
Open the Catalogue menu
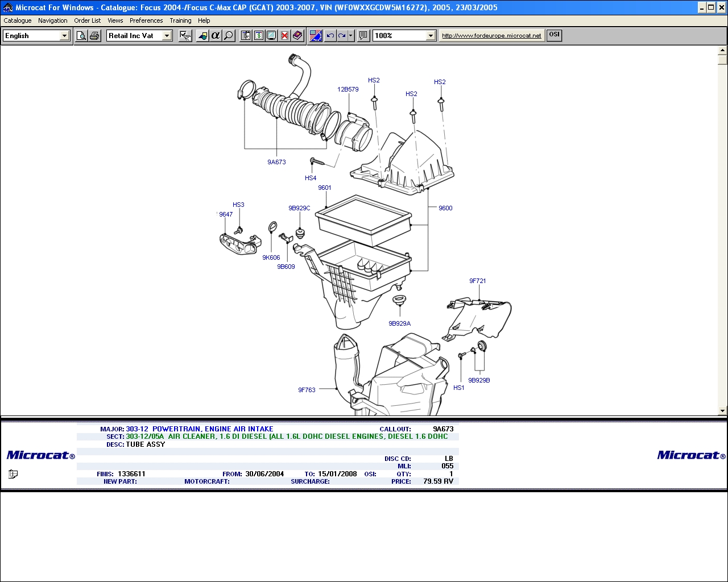coord(18,20)
